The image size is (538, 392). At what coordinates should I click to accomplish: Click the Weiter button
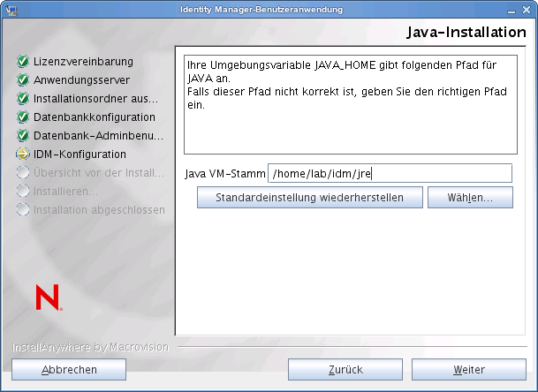pyautogui.click(x=469, y=369)
